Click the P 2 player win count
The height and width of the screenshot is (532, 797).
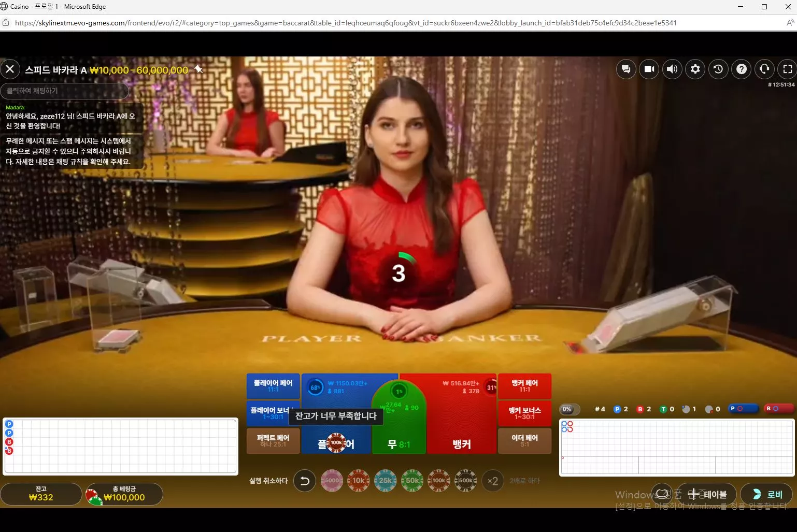[x=621, y=409]
